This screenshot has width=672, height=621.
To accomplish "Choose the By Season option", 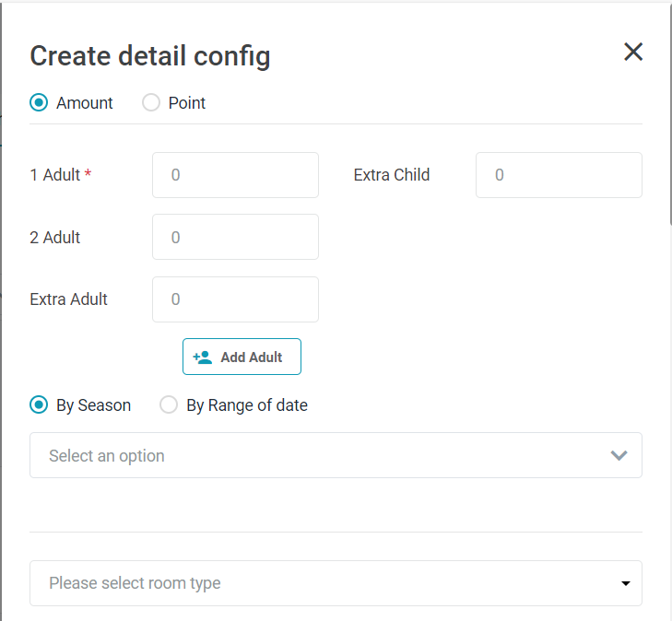I will click(x=39, y=405).
